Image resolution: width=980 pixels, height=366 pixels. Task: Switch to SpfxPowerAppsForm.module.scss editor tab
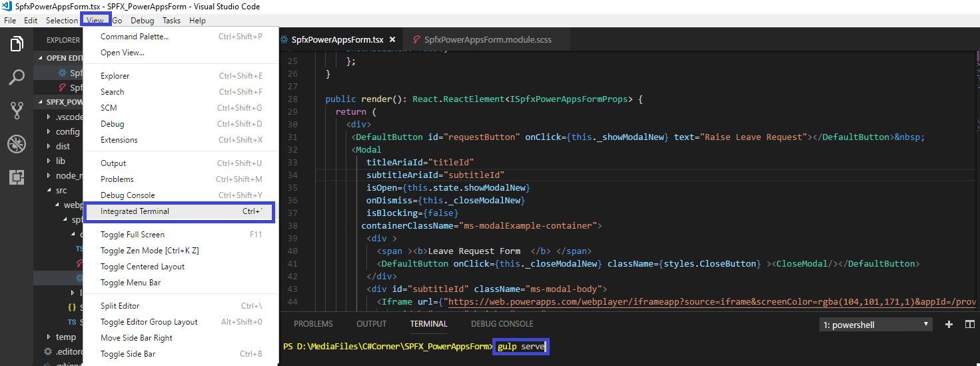[488, 40]
